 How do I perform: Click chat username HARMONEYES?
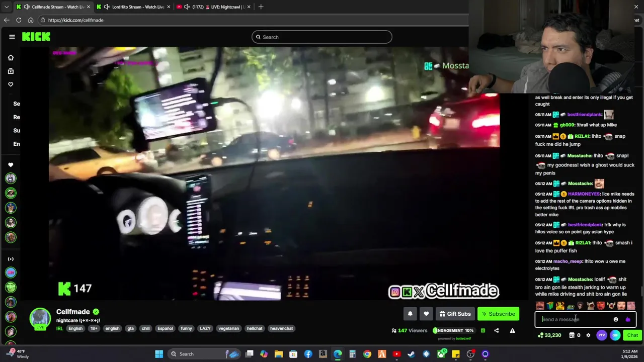[584, 194]
